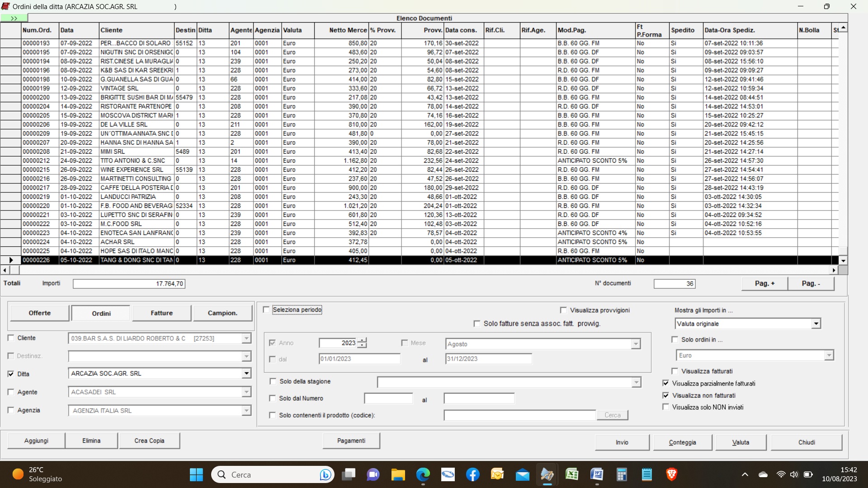Switch to the Campion. tab
Screen dimensions: 868x488
222,313
